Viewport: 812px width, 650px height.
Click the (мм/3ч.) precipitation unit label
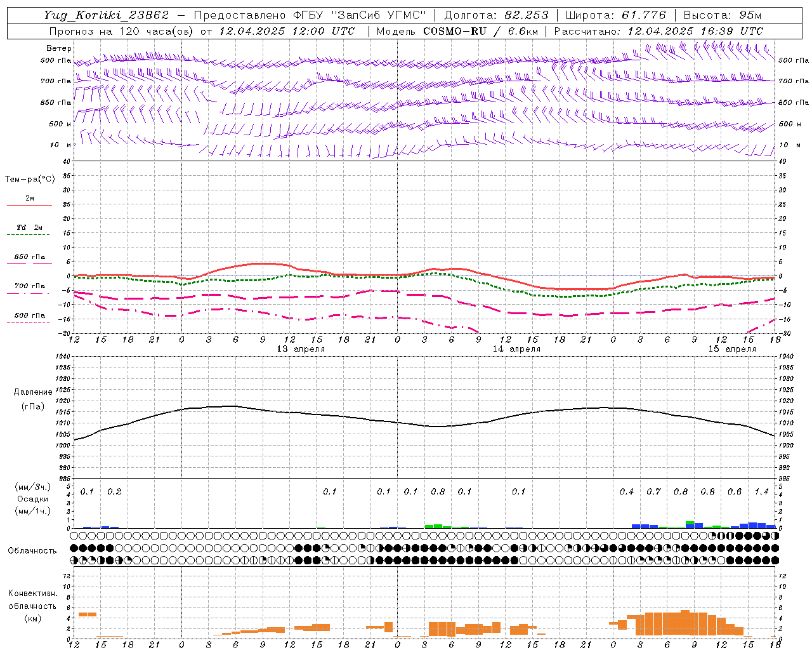point(32,487)
